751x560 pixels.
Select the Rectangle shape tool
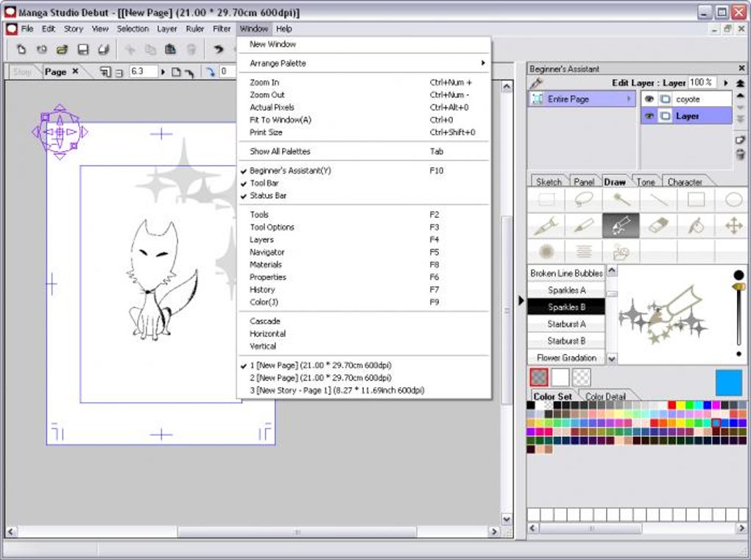(696, 199)
